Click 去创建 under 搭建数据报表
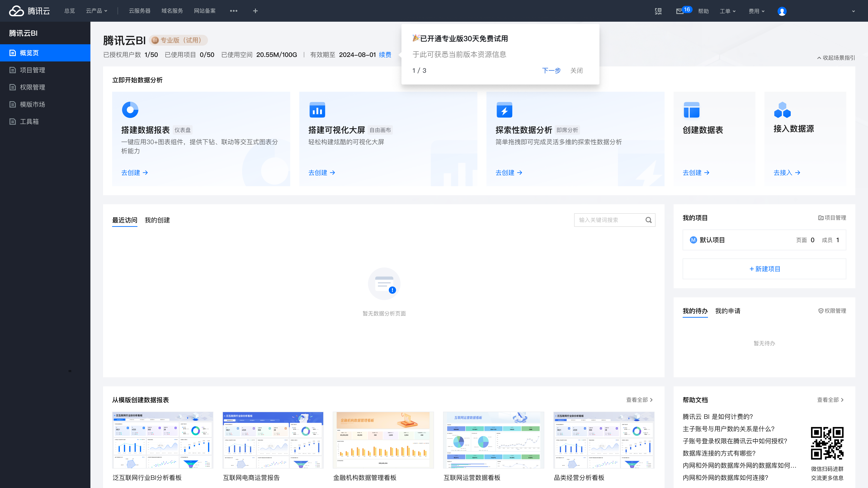The width and height of the screenshot is (868, 488). pyautogui.click(x=134, y=173)
